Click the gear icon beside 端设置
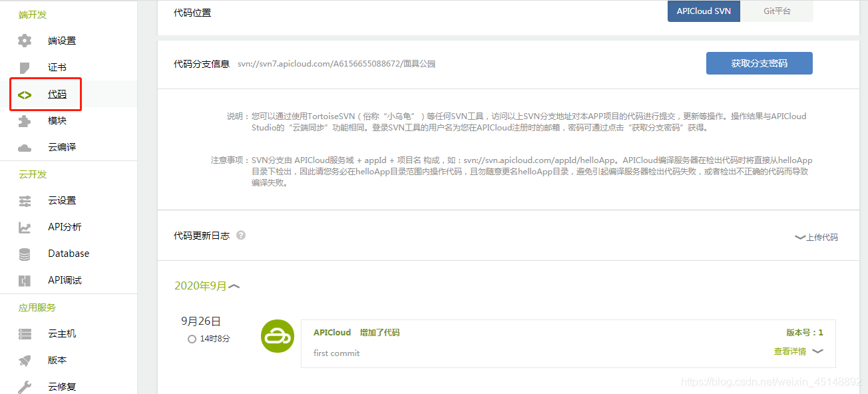Screen dimensions: 868x394 [x=25, y=41]
